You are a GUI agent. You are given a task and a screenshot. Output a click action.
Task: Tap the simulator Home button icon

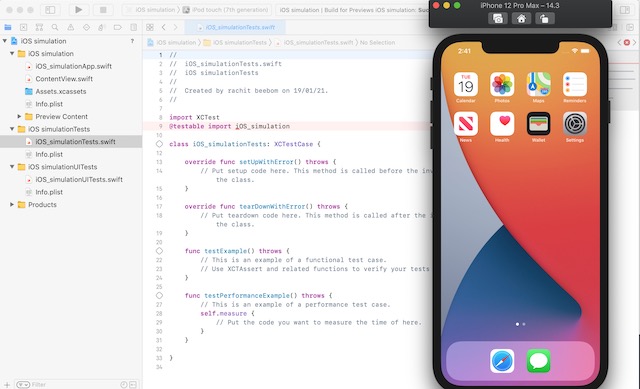pyautogui.click(x=521, y=18)
